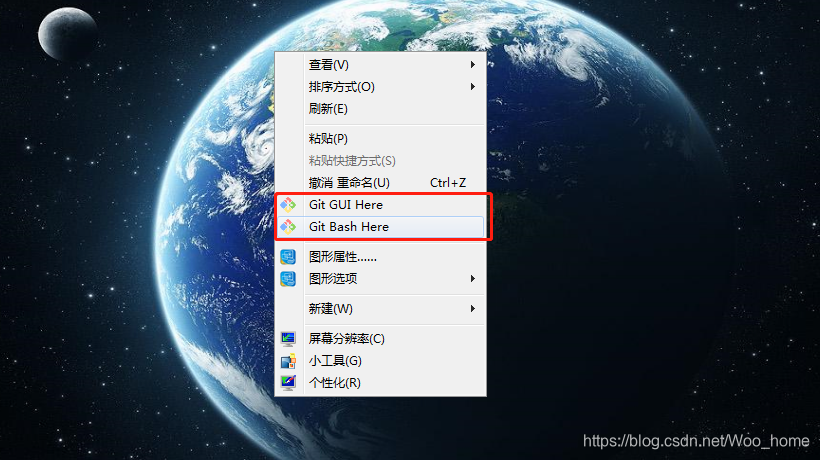Expand the 图形选项 submenu arrow
The height and width of the screenshot is (460, 820).
point(472,279)
